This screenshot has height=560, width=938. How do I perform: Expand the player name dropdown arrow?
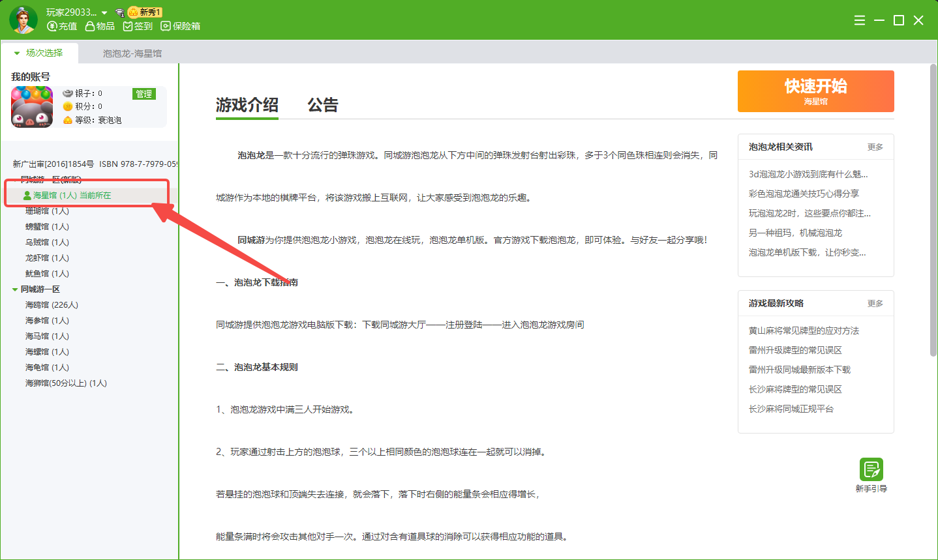click(x=104, y=13)
